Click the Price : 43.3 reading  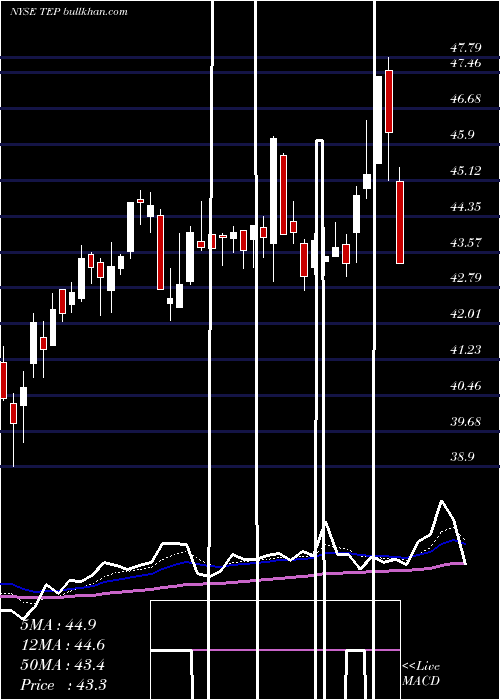pos(63,685)
